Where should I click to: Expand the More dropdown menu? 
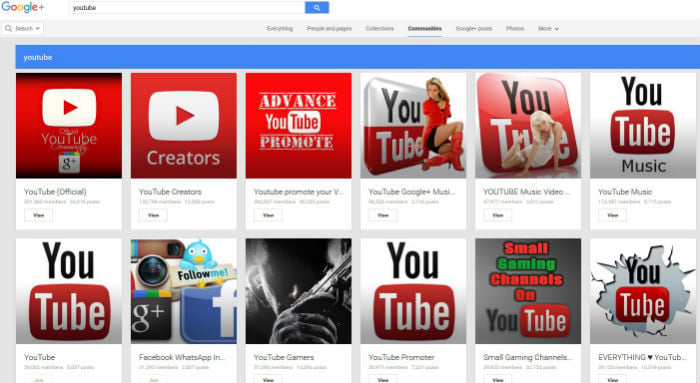(548, 29)
